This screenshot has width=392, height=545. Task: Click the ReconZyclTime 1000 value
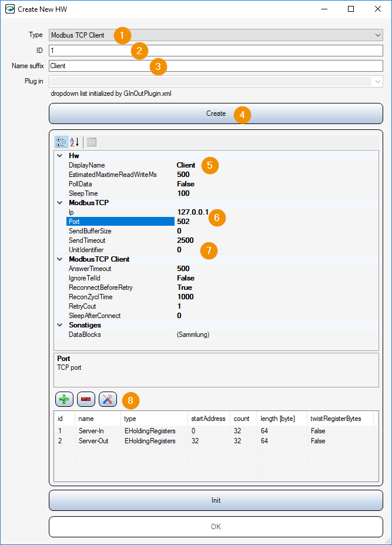(x=185, y=296)
